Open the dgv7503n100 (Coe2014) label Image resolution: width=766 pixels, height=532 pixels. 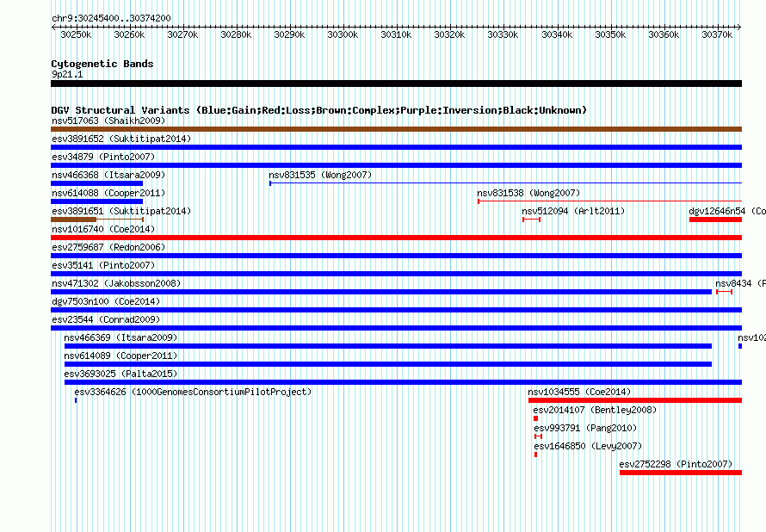click(106, 301)
